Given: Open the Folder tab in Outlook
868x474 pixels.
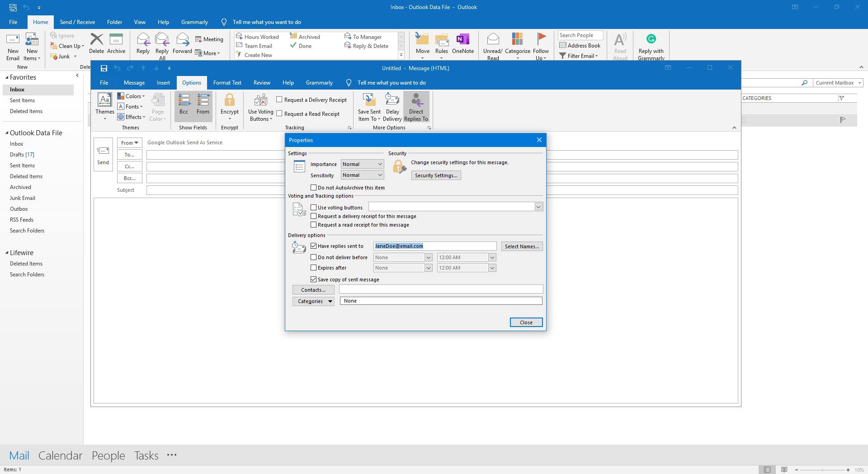Looking at the screenshot, I should pyautogui.click(x=114, y=22).
